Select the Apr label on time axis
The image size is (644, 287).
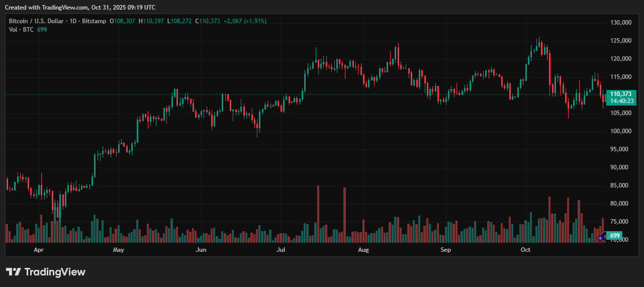pos(38,250)
